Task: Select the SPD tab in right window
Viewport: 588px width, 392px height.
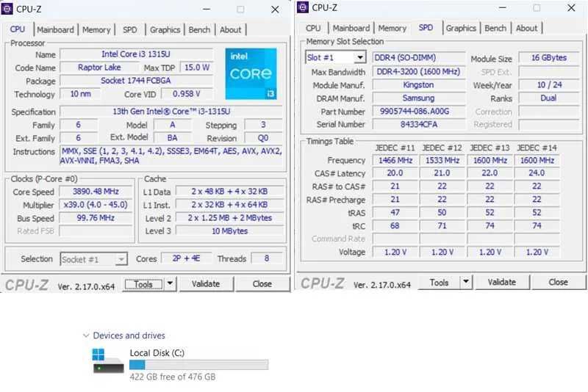Action: [x=426, y=28]
